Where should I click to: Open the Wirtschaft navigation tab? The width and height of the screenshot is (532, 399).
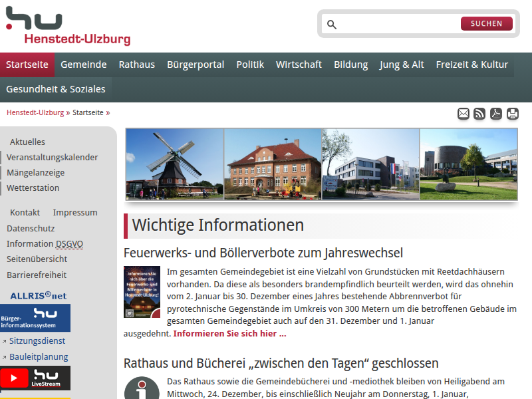click(299, 65)
